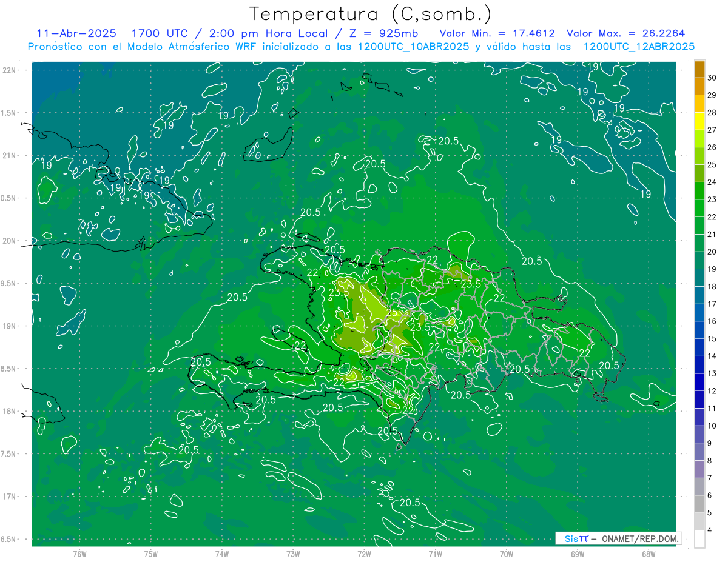
Task: Click the colorbar legend value '12'
Action: coord(712,391)
